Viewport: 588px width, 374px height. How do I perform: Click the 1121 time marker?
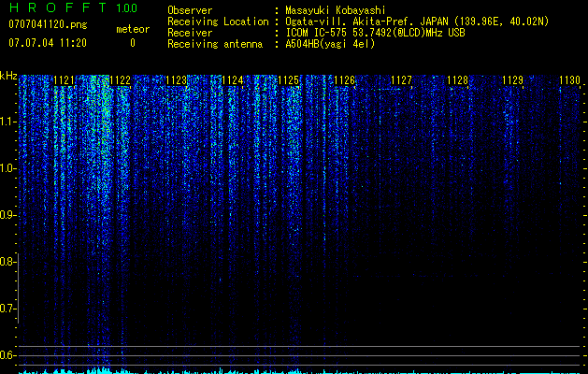(x=64, y=80)
